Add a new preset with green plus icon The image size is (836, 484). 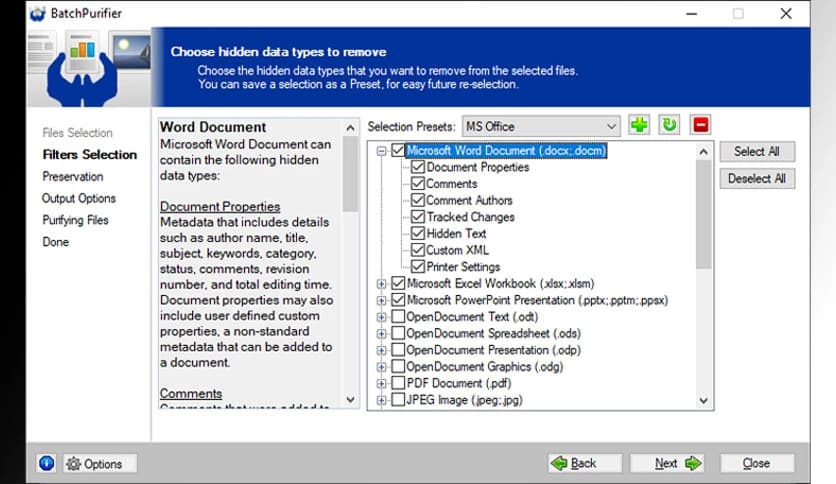coord(639,125)
